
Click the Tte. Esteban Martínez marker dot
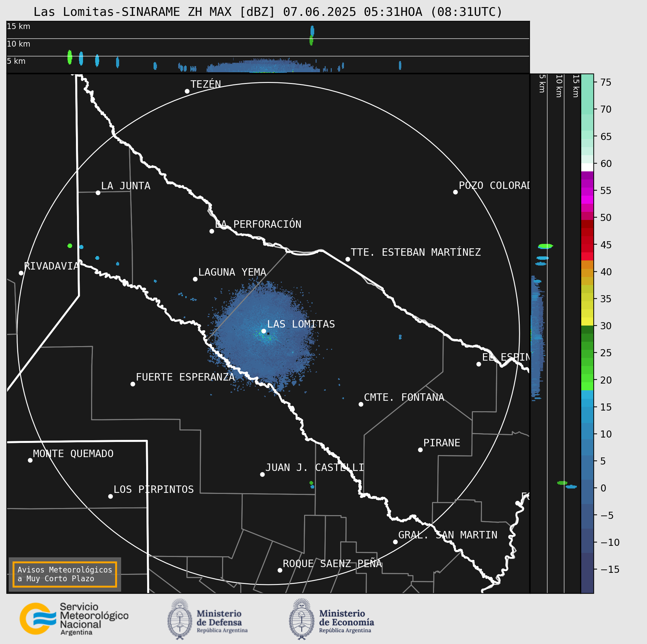click(348, 259)
